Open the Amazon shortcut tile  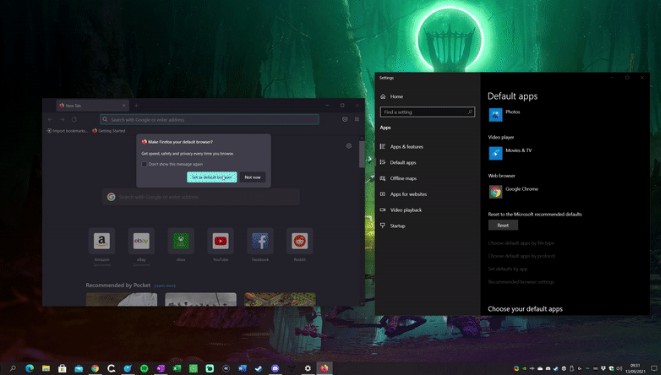click(102, 241)
